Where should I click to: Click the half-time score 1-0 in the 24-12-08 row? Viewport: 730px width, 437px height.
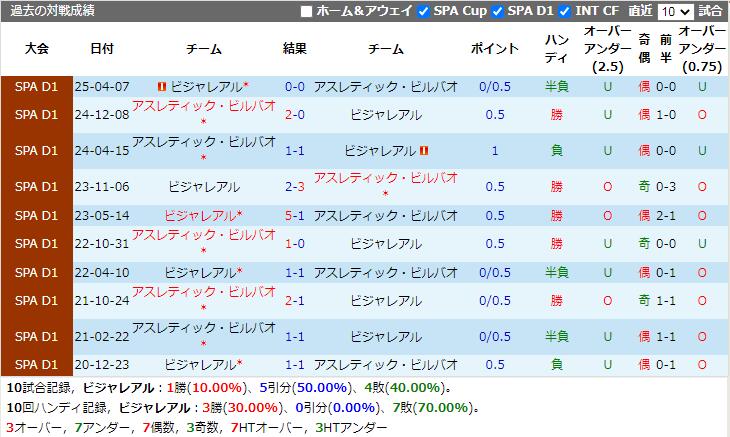[x=666, y=114]
